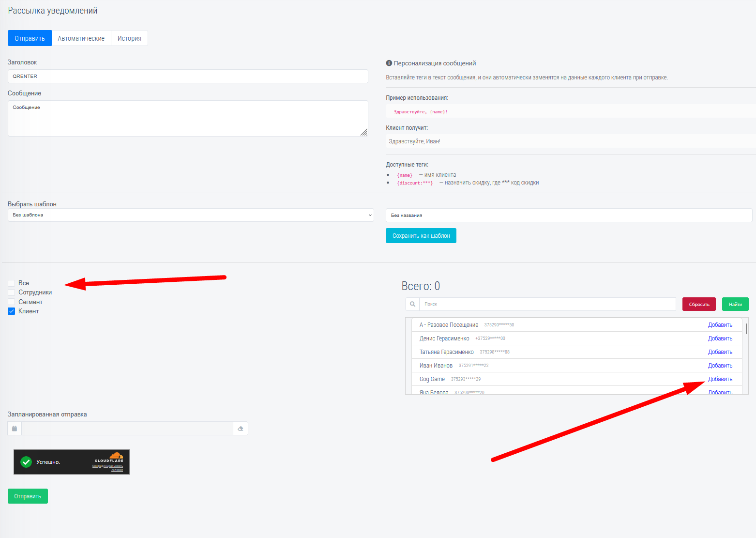Check the Сотрудники checkbox
This screenshot has width=756, height=538.
12,292
